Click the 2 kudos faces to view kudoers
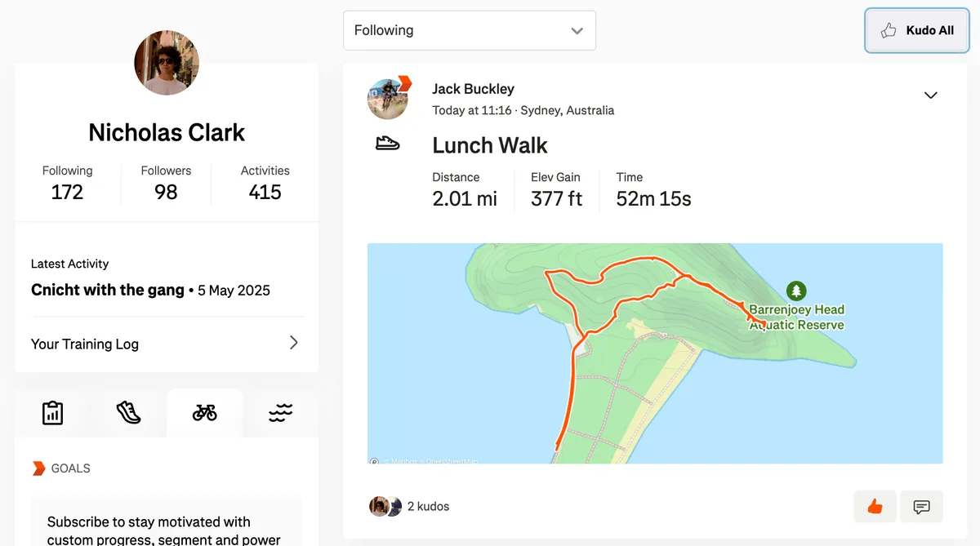The height and width of the screenshot is (546, 980). 384,506
